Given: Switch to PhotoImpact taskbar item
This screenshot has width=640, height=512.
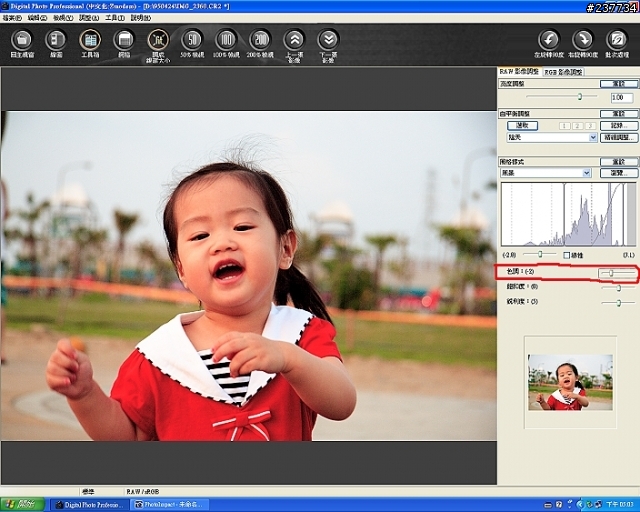Looking at the screenshot, I should point(169,505).
